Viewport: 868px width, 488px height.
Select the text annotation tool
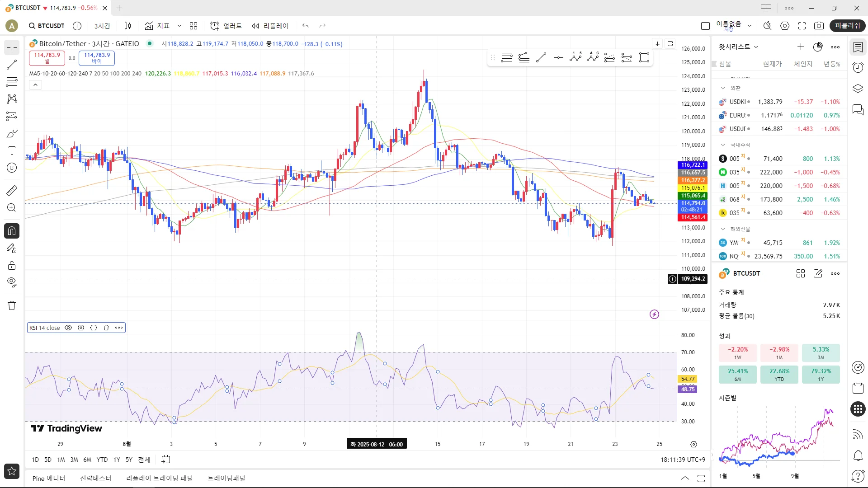[12, 150]
